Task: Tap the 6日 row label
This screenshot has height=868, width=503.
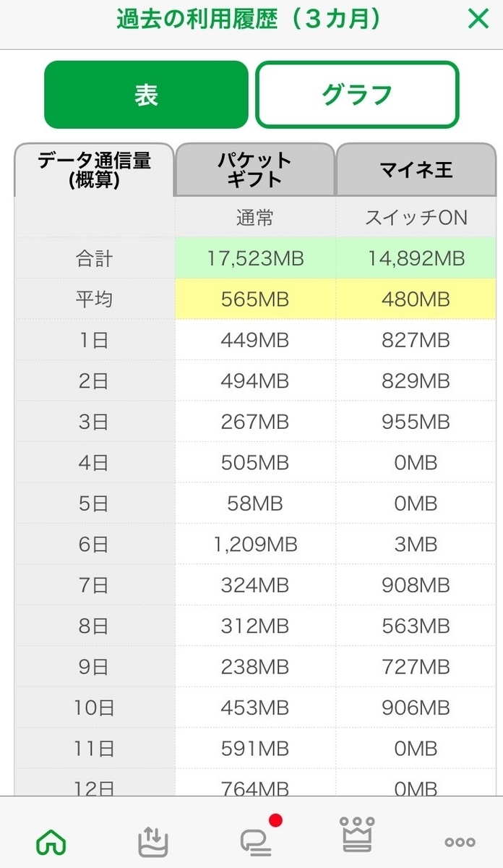Action: pyautogui.click(x=94, y=544)
